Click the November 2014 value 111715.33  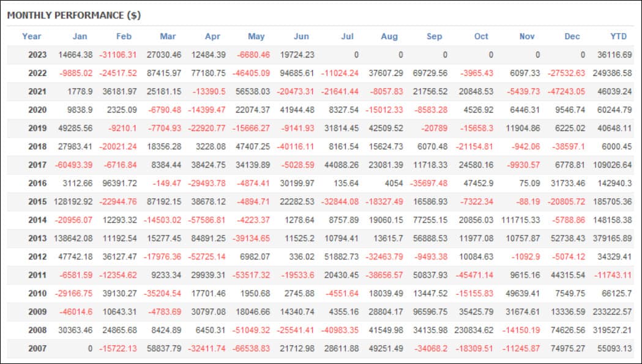click(520, 220)
